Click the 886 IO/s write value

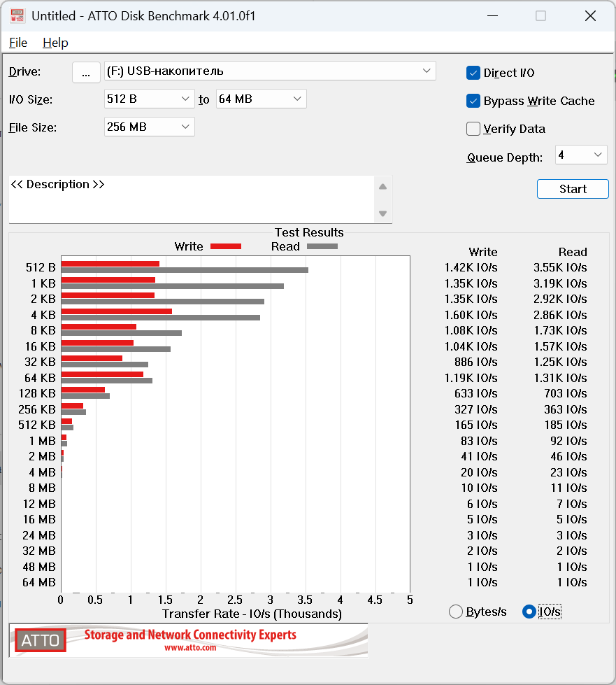476,362
